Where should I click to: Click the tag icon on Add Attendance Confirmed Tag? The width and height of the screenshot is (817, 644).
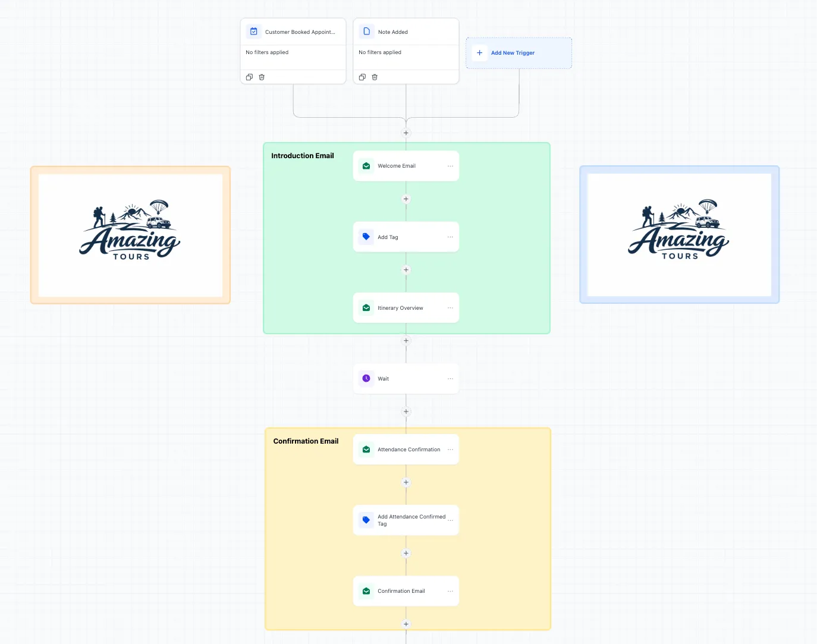pos(366,520)
